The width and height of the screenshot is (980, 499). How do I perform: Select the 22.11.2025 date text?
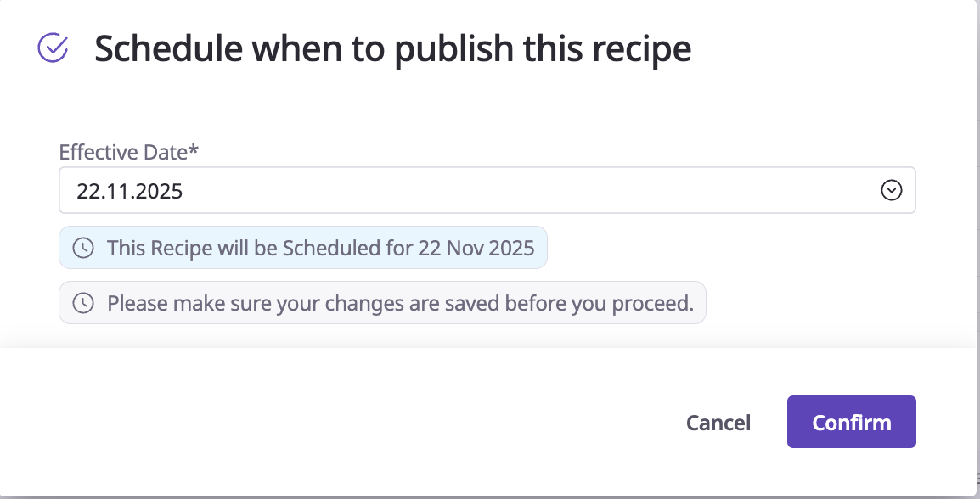pos(129,191)
